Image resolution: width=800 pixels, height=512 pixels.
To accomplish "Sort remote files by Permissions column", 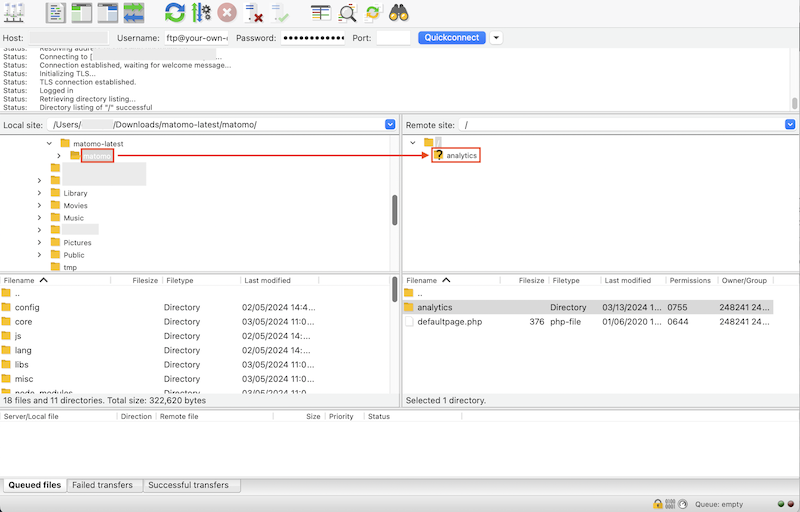I will tap(690, 280).
